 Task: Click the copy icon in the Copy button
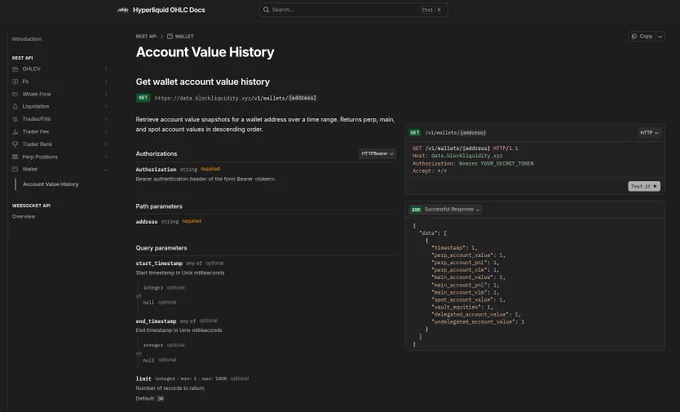coord(634,36)
